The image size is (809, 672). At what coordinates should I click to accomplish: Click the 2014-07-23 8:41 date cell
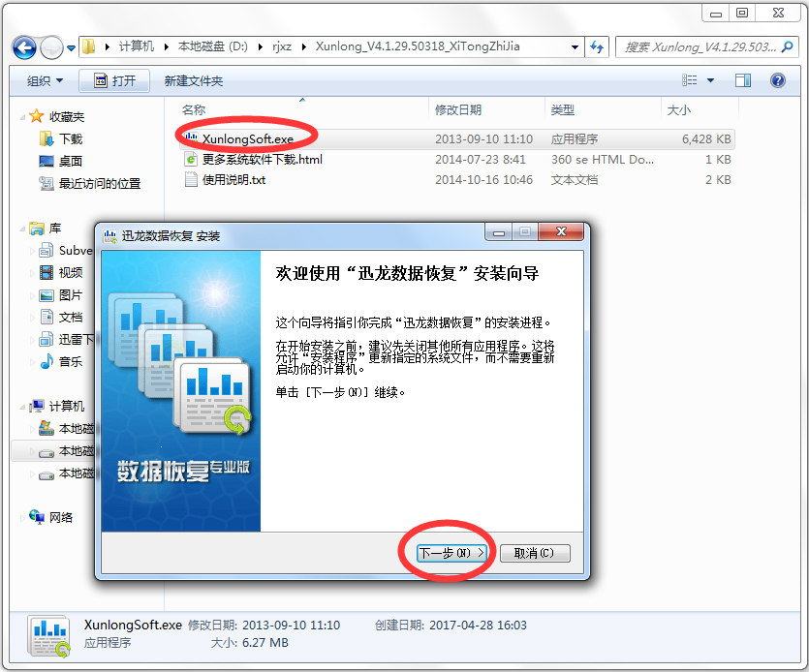tap(480, 160)
